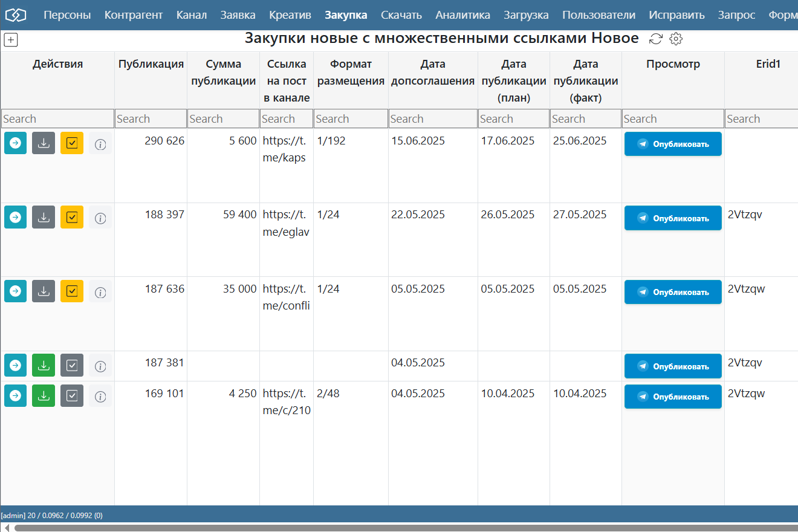This screenshot has height=532, width=798.
Task: Focus the Search field under Дата публикации (план)
Action: (x=514, y=118)
